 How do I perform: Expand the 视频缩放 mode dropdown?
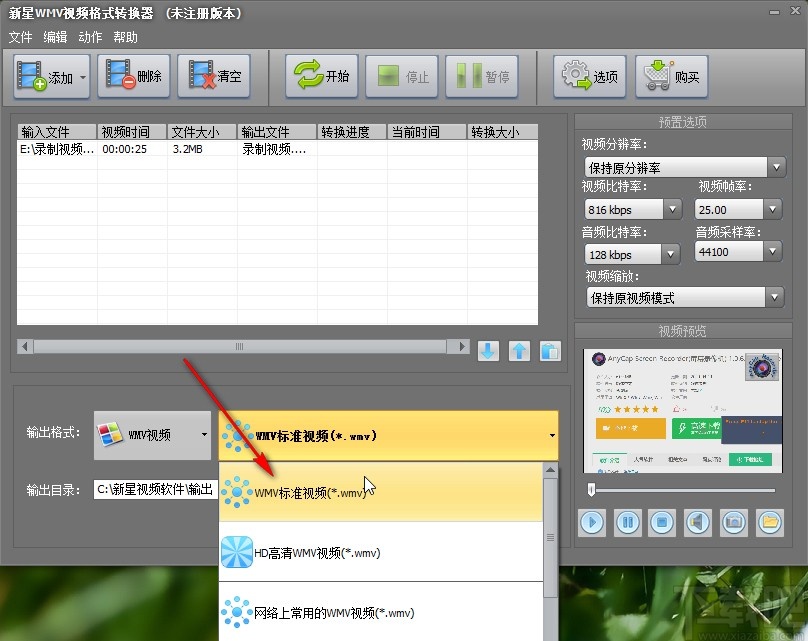point(774,297)
